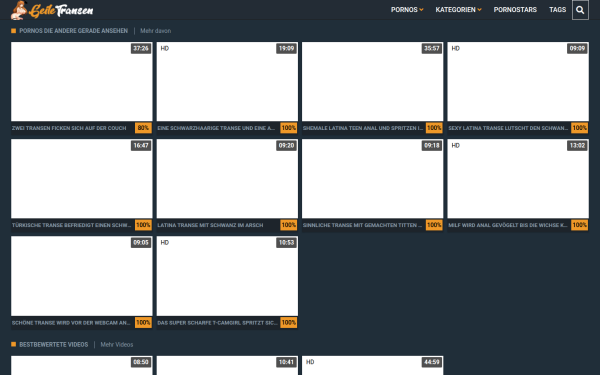
Task: Click the 100% rating beside 'Das super scharfe'
Action: (x=289, y=323)
